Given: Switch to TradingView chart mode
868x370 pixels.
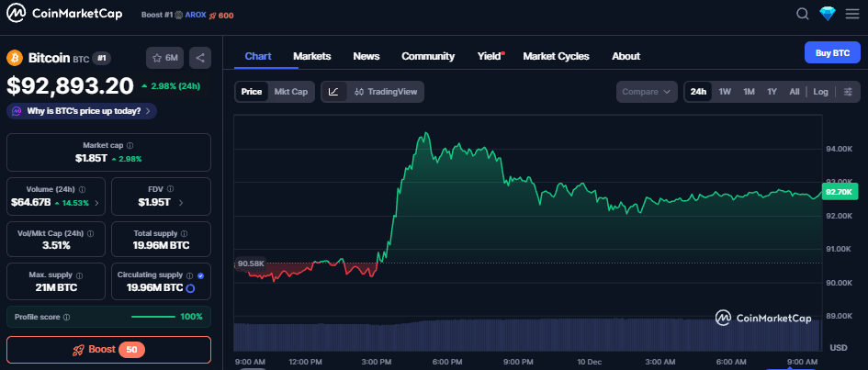Looking at the screenshot, I should pyautogui.click(x=386, y=92).
